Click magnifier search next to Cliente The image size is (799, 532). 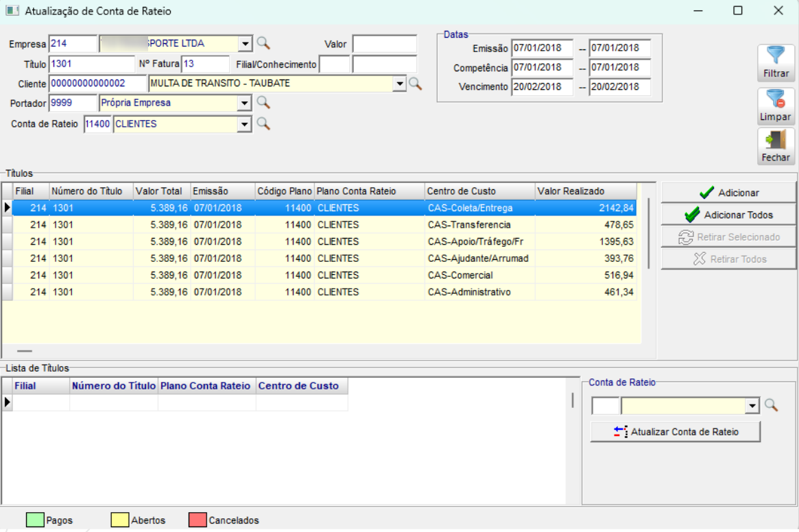click(x=415, y=84)
